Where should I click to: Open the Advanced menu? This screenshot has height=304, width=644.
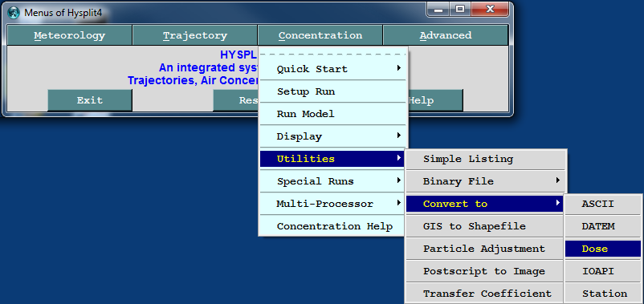[x=446, y=35]
